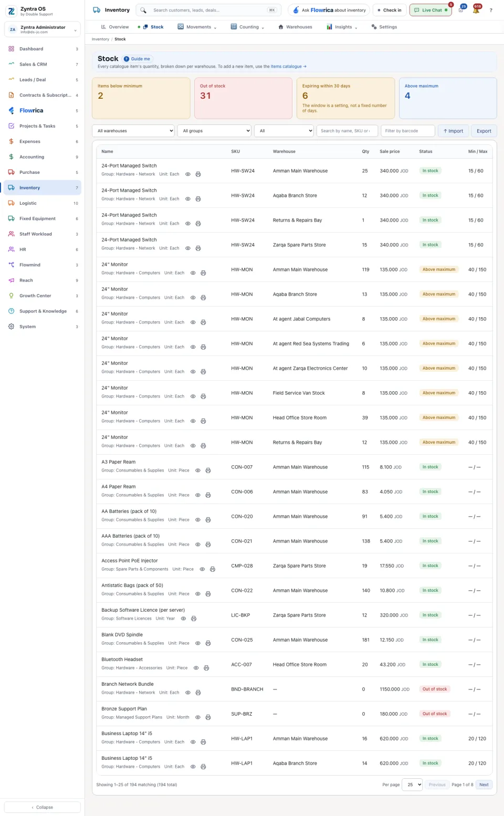This screenshot has width=504, height=816.
Task: Open the Warehouses tab
Action: (295, 27)
